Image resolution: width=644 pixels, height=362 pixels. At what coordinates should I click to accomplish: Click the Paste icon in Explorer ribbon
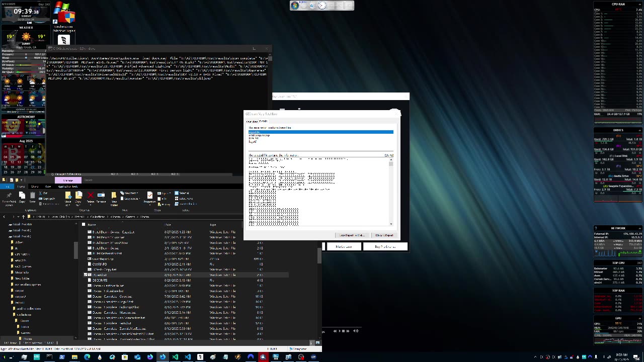33,197
